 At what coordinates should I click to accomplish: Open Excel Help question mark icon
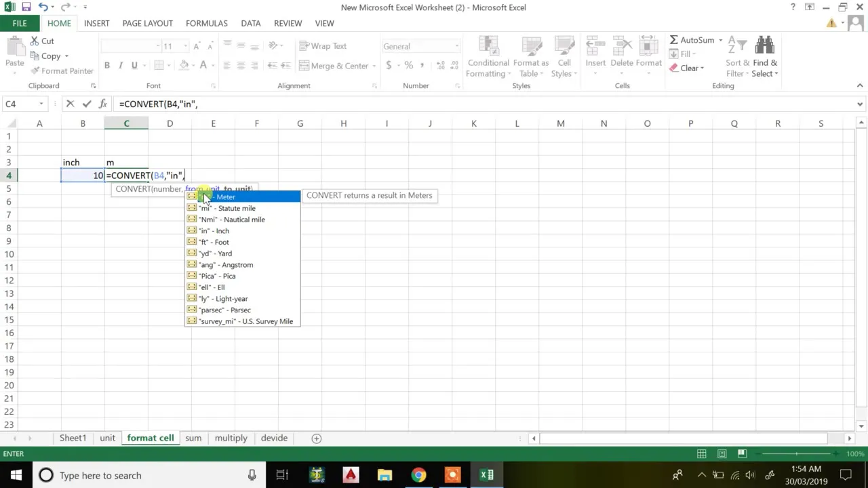coord(793,7)
